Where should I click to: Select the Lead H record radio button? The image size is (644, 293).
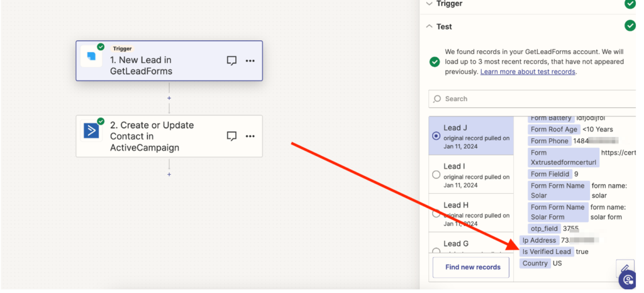point(436,213)
